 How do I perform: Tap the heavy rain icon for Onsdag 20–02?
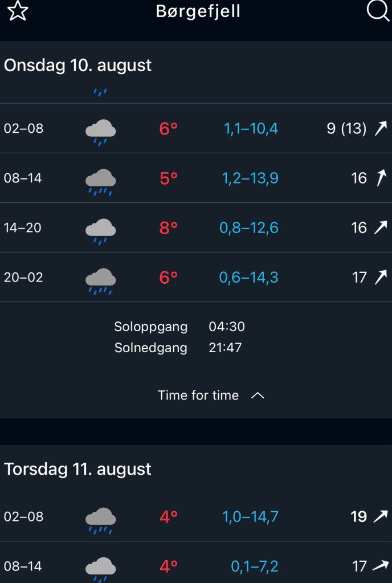(101, 280)
